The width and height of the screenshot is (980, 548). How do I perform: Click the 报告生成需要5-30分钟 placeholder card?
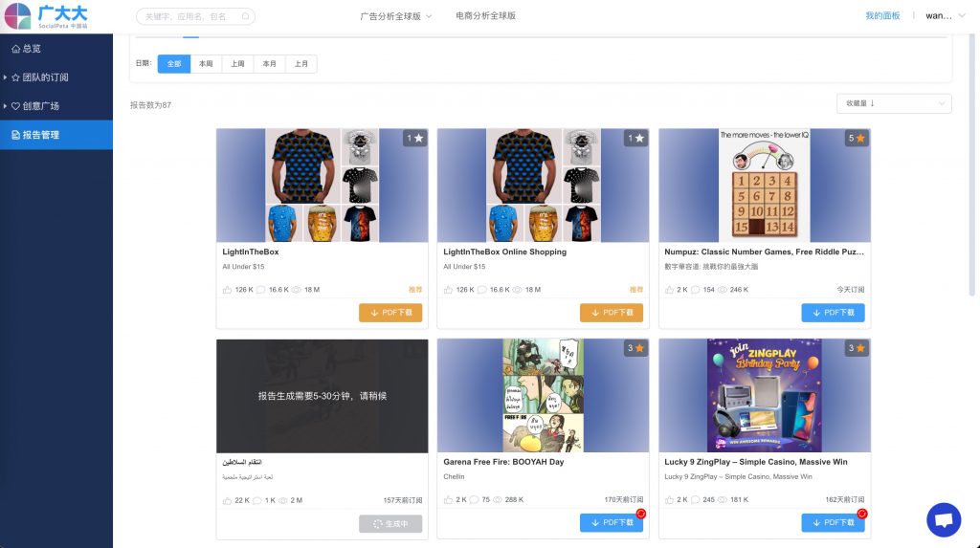point(322,396)
